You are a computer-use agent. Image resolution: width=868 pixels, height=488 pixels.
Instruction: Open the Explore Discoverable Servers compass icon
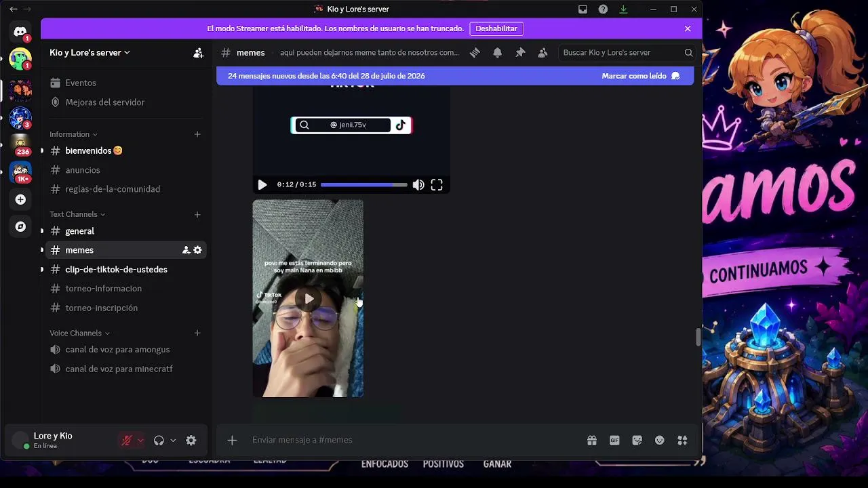click(x=20, y=226)
